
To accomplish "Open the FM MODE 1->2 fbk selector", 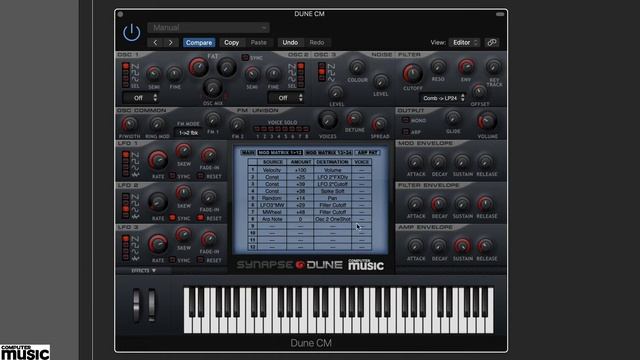I will (188, 133).
